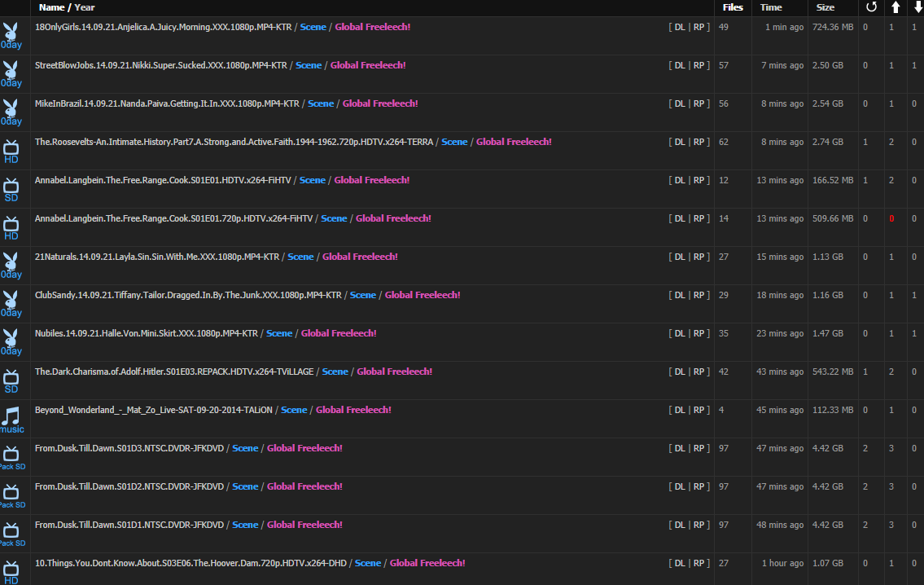Open Beyond_Wonderland_-_Mat_Zo_Live torrent title

tap(154, 410)
